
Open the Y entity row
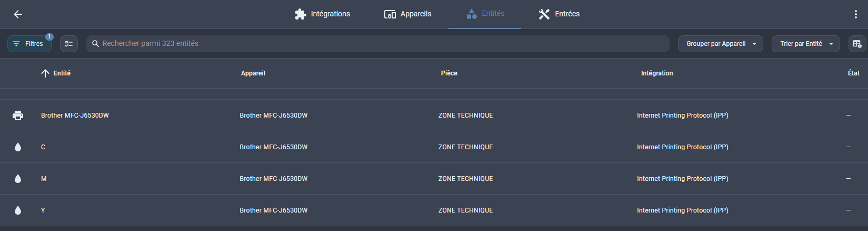(434, 210)
